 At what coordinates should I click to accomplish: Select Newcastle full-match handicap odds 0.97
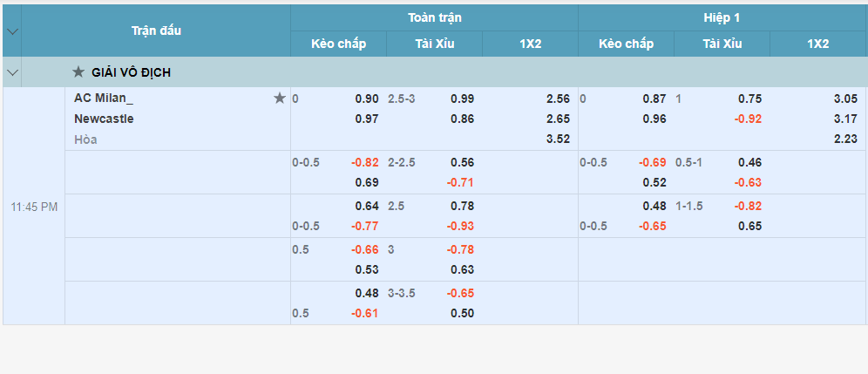(x=367, y=119)
